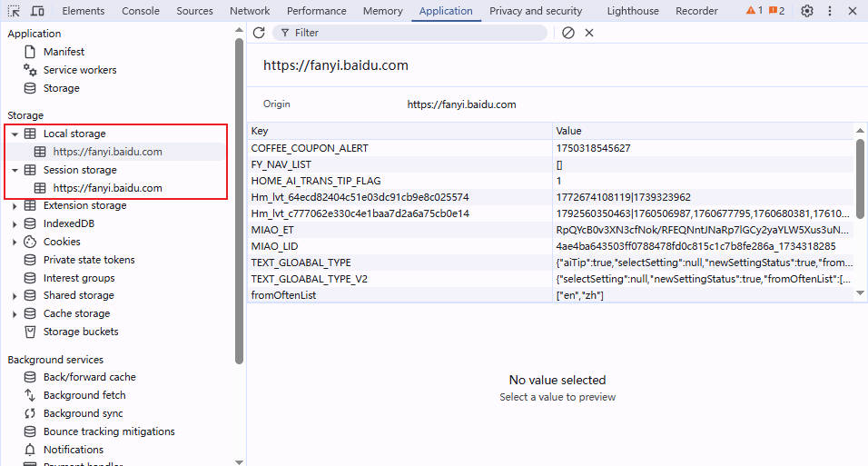Click the refresh storage icon

coord(259,33)
